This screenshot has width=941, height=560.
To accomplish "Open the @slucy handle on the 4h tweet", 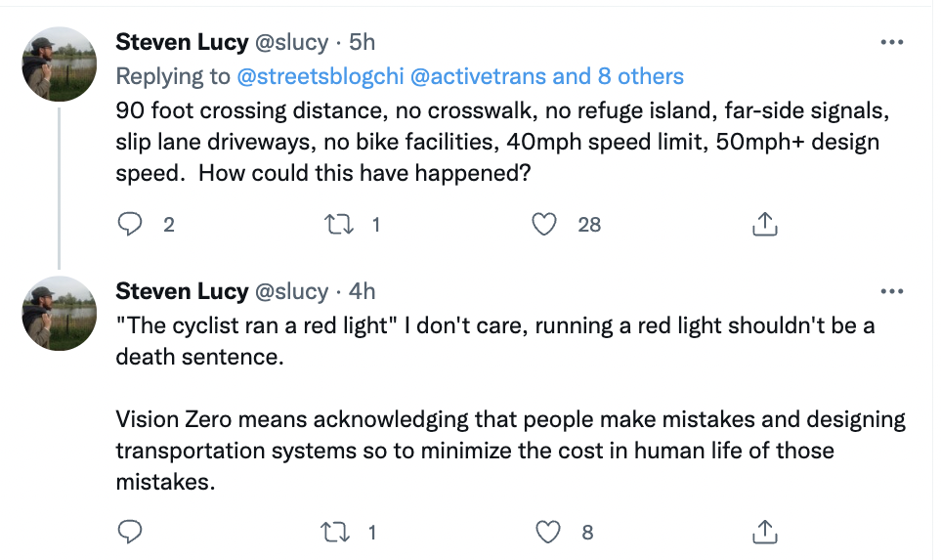I will tap(291, 291).
